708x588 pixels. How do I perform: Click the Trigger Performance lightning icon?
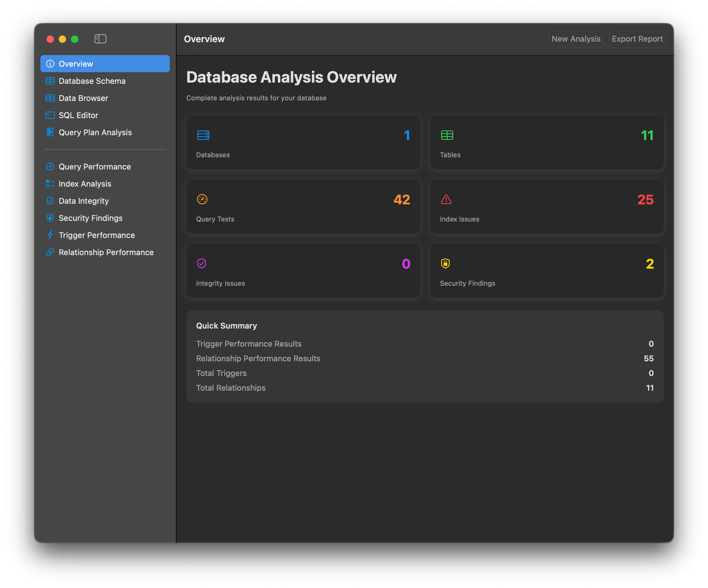[50, 235]
